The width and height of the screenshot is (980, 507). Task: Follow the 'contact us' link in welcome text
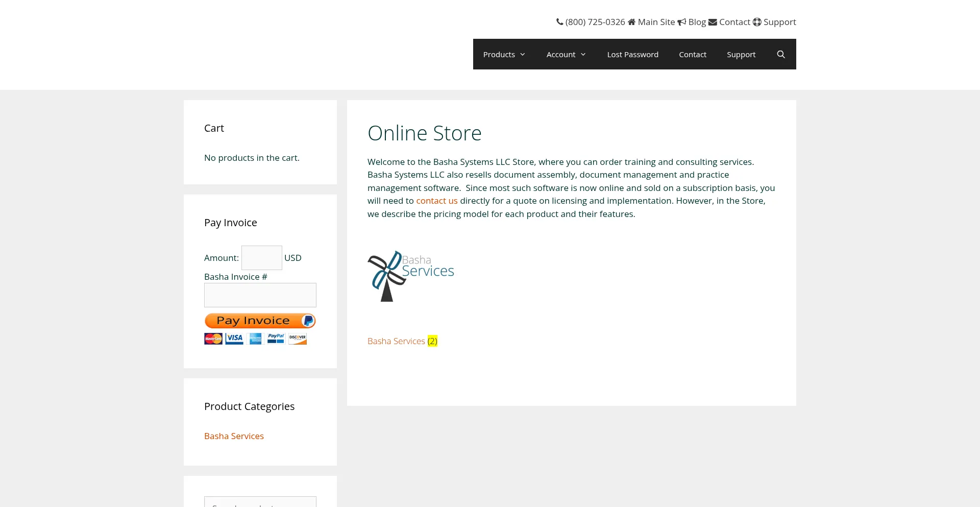point(437,201)
